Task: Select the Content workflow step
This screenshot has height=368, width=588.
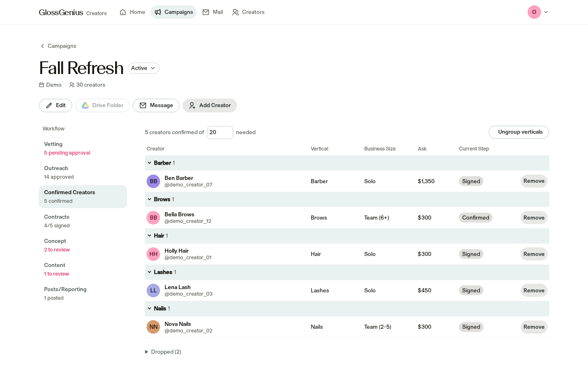Action: tap(83, 269)
